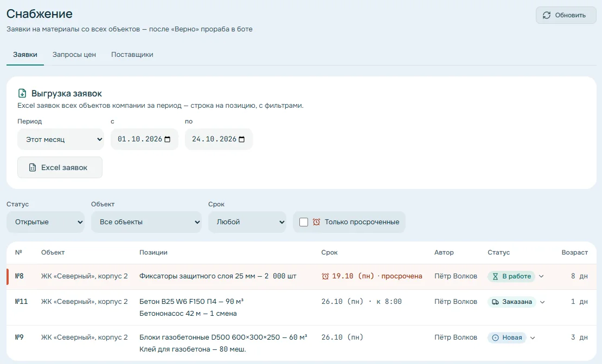This screenshot has height=364, width=602.
Task: Click the spreadsheet icon on Excel заявок button
Action: (33, 167)
